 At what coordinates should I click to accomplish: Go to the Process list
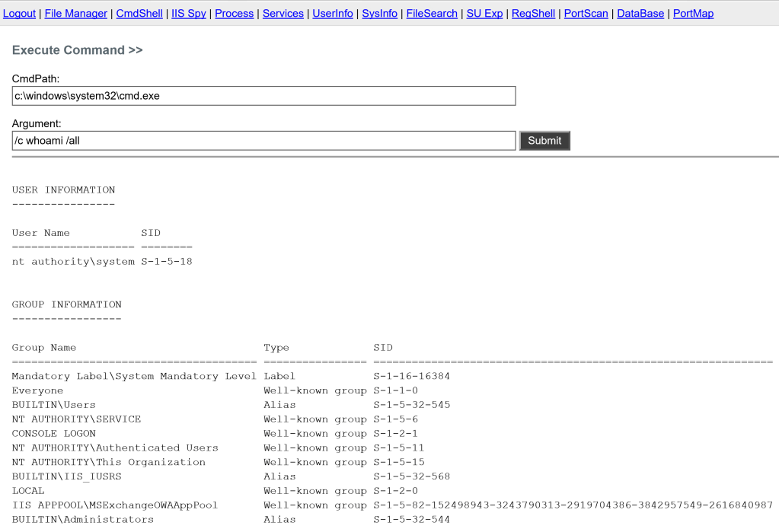coord(235,14)
